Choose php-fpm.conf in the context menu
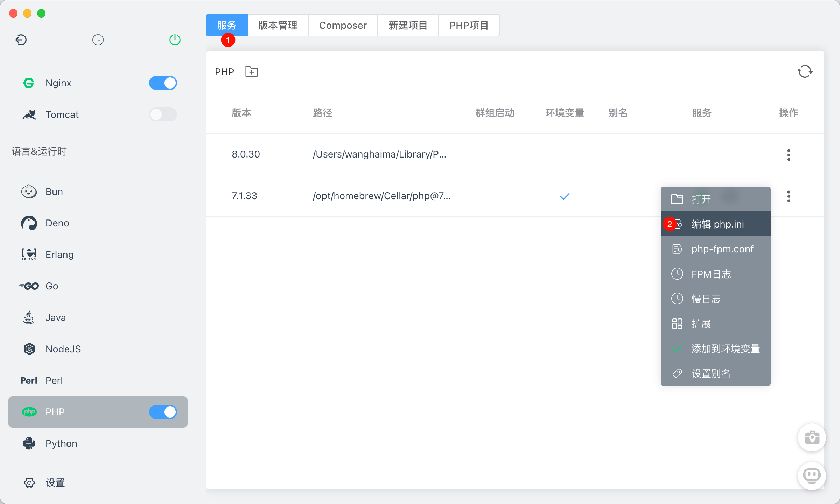The image size is (840, 504). 716,249
